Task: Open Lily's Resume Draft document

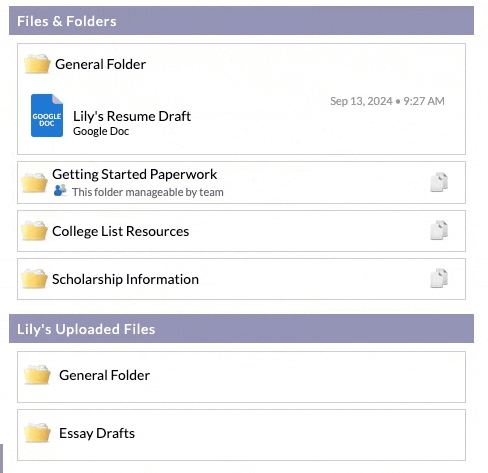Action: point(132,116)
